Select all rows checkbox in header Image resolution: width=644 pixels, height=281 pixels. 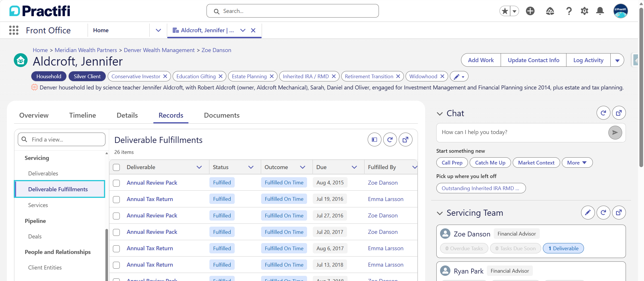click(116, 167)
